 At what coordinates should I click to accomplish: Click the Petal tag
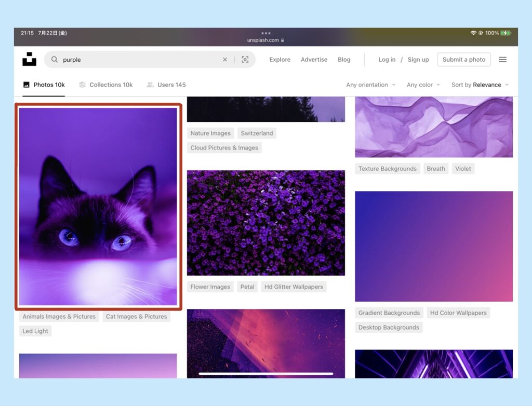pyautogui.click(x=247, y=287)
